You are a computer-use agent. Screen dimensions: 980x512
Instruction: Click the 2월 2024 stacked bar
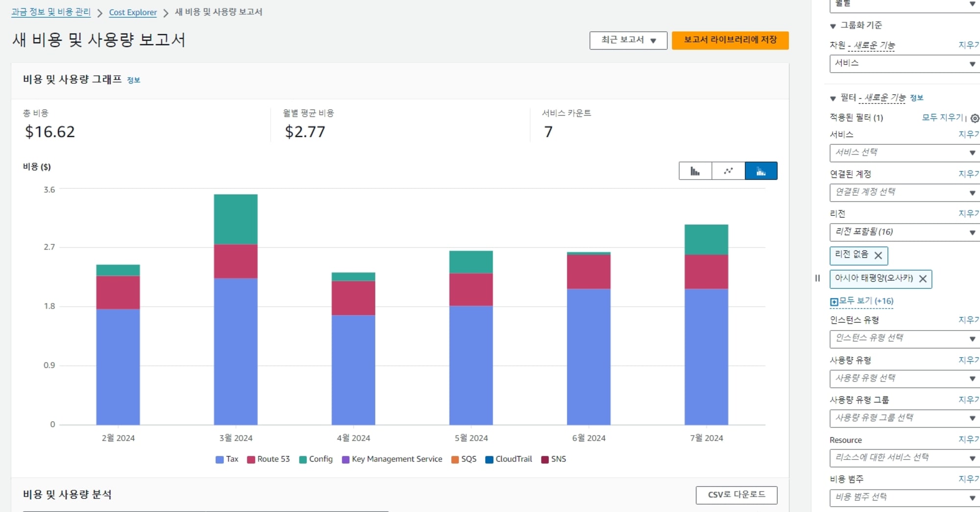tap(118, 345)
